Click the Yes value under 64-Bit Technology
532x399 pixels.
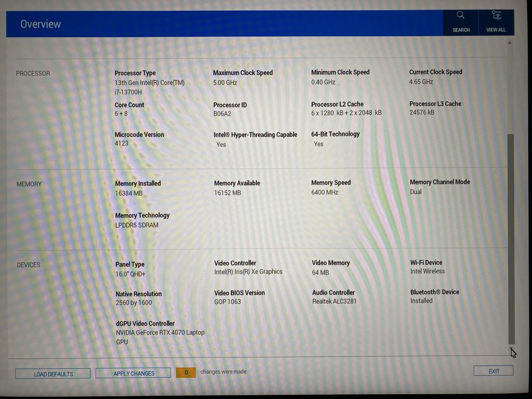click(x=319, y=144)
